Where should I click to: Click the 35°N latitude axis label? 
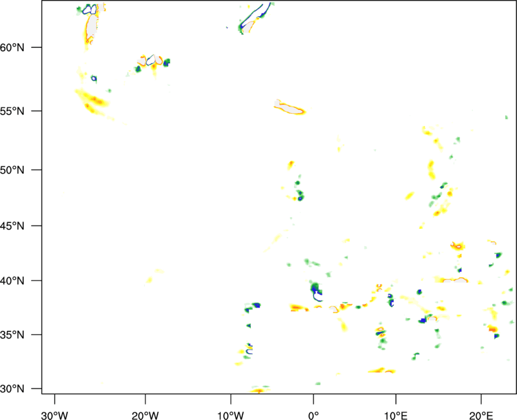point(12,335)
